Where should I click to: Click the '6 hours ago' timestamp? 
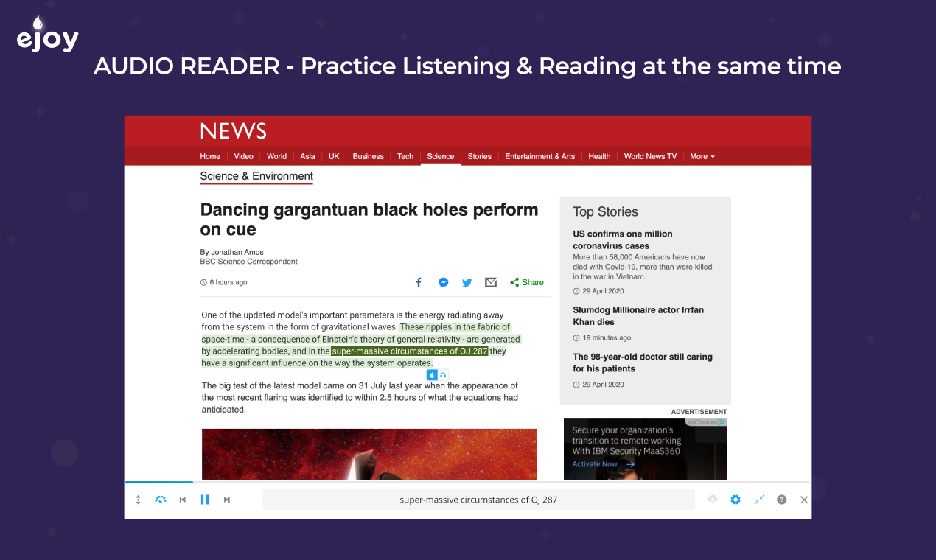[223, 282]
